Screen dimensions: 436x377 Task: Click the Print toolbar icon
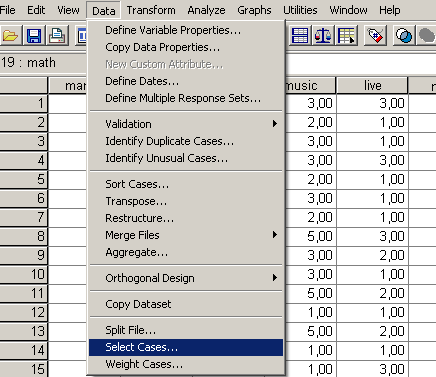(x=57, y=36)
